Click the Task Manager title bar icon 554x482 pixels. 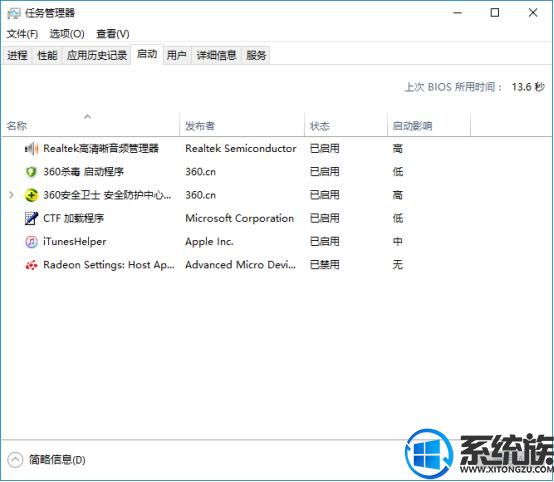[14, 13]
